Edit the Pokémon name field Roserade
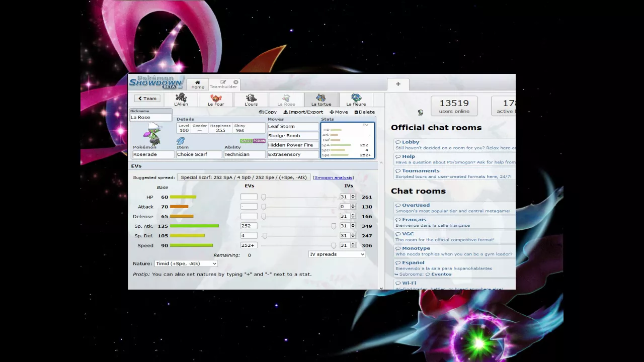Screen dimensions: 644x362 pyautogui.click(x=153, y=154)
